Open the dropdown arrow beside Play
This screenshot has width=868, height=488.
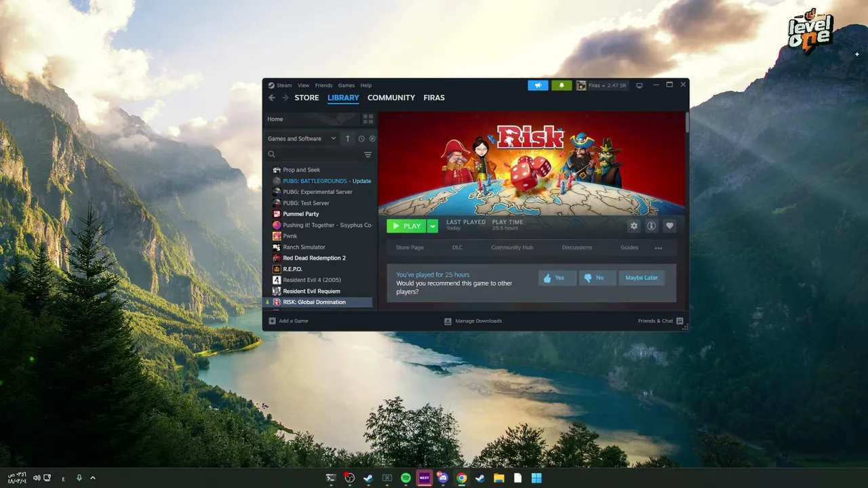tap(433, 226)
